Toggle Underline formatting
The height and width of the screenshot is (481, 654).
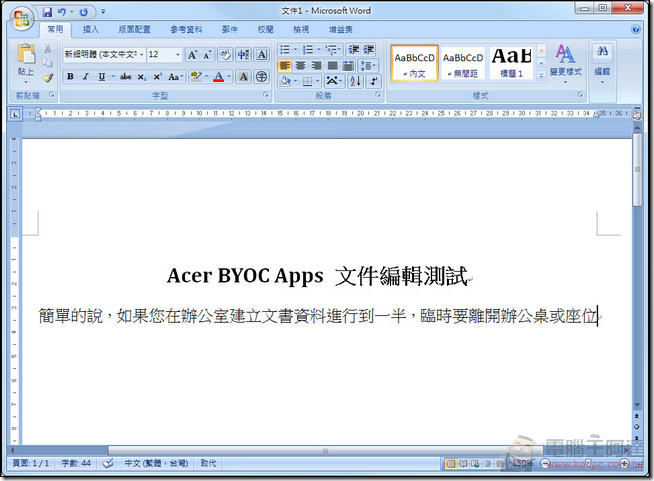[x=101, y=76]
